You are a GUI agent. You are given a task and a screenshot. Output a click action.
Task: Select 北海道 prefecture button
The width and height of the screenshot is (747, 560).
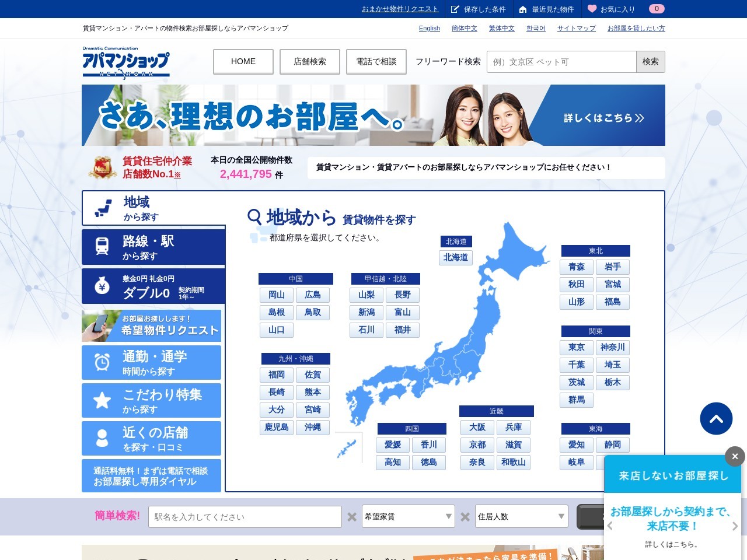pos(456,257)
